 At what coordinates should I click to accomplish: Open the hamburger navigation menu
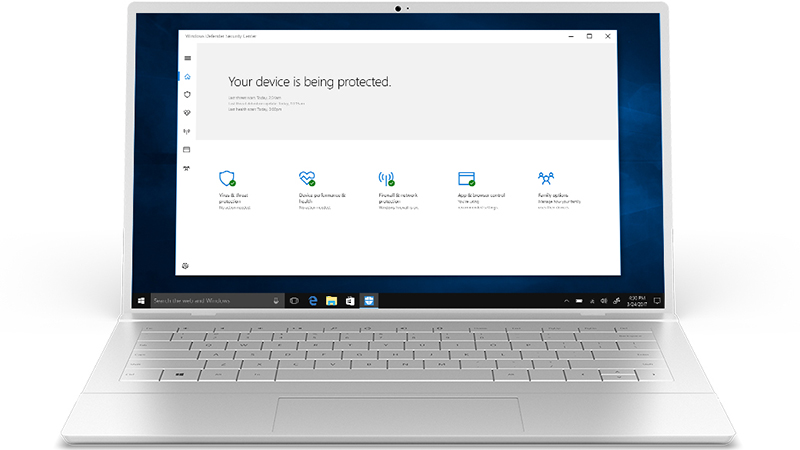[x=187, y=58]
